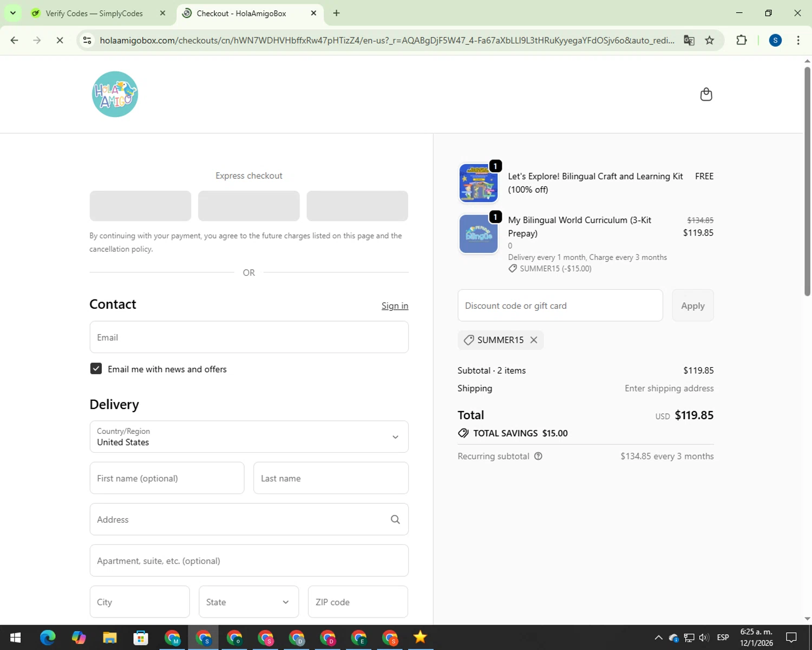
Task: Click the taskbar clock showing 6:25 a. m.
Action: pos(756,638)
